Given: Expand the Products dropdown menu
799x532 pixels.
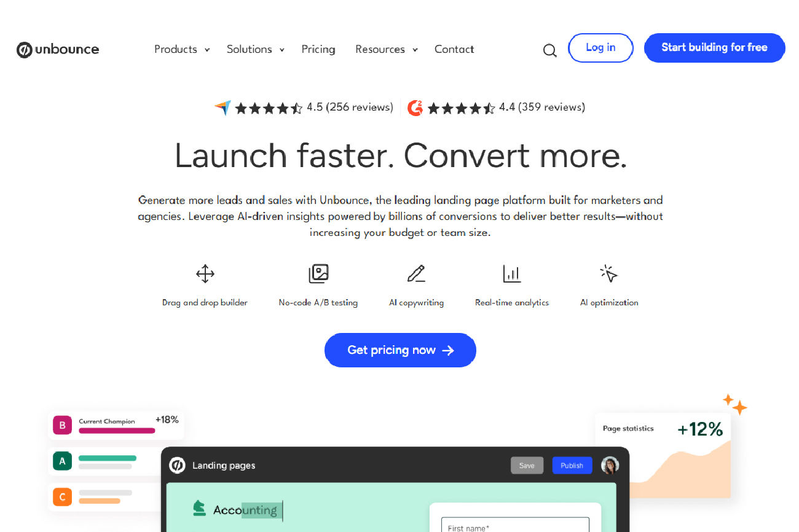Looking at the screenshot, I should click(x=182, y=49).
